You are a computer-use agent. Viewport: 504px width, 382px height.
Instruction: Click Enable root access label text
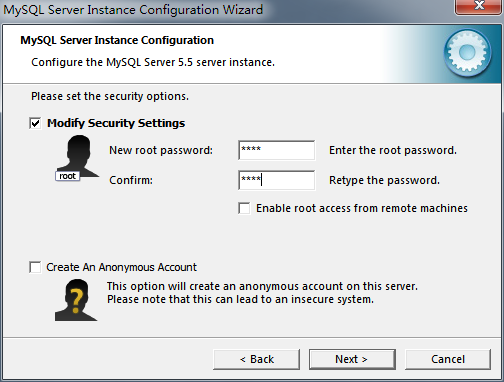[362, 208]
